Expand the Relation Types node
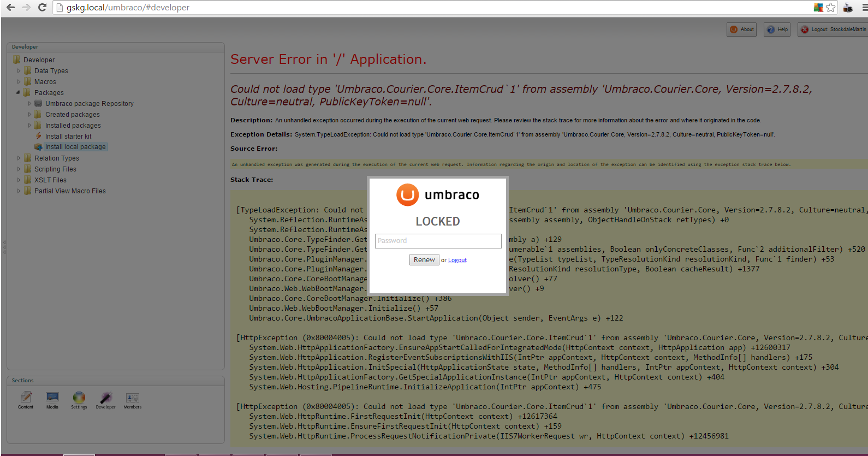The height and width of the screenshot is (456, 868). 19,158
